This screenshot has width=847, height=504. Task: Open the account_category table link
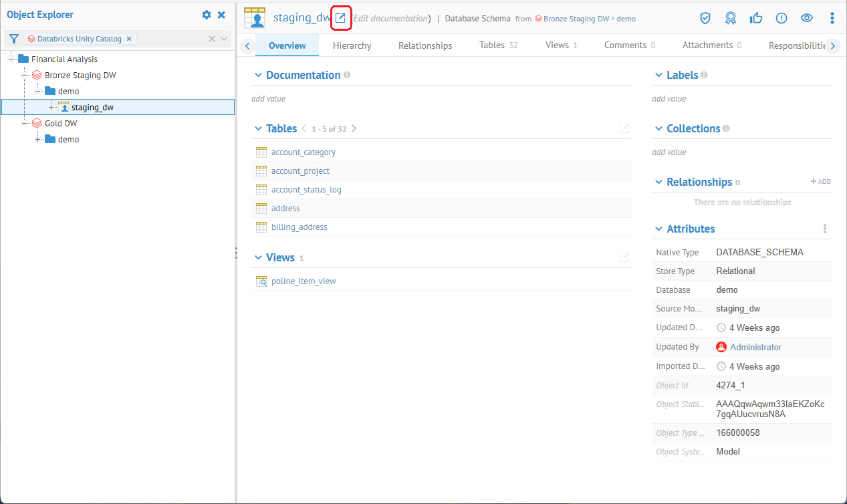click(x=304, y=152)
